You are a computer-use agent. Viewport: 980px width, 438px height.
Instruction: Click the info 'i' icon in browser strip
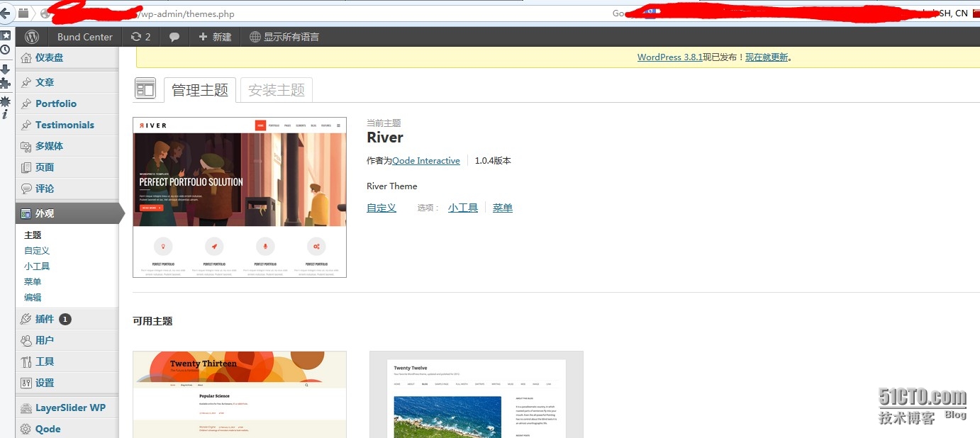[6, 114]
